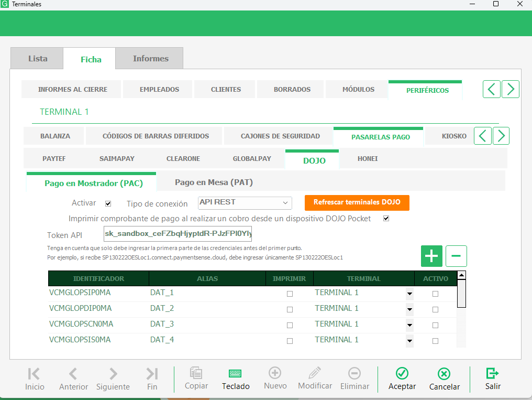532x400 pixels.
Task: Click the Token API input field
Action: [178, 234]
